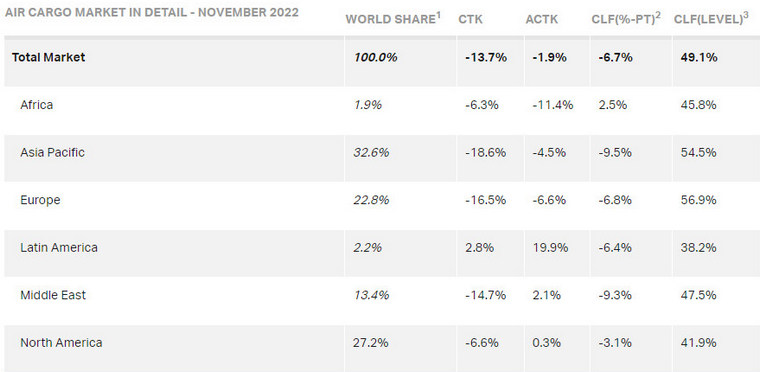Select Latin America ACTK value 19.9%
This screenshot has width=760, height=372.
[550, 247]
